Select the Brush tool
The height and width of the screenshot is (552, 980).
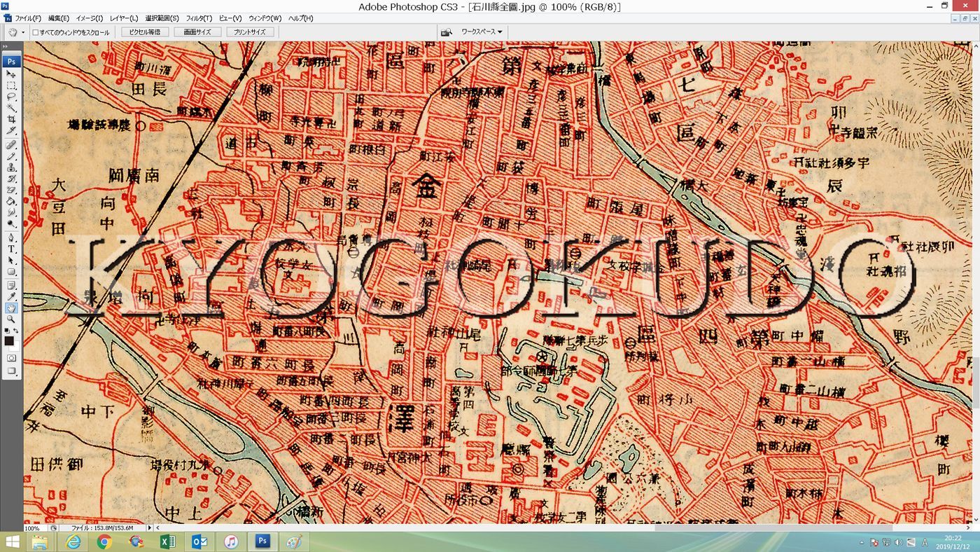click(11, 156)
